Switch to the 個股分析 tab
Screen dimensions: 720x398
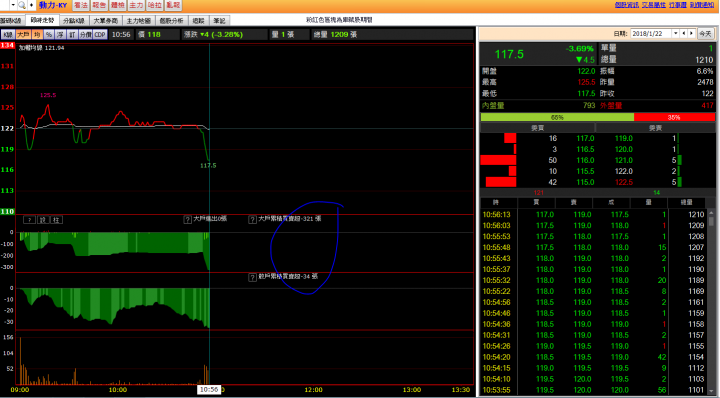click(x=171, y=21)
